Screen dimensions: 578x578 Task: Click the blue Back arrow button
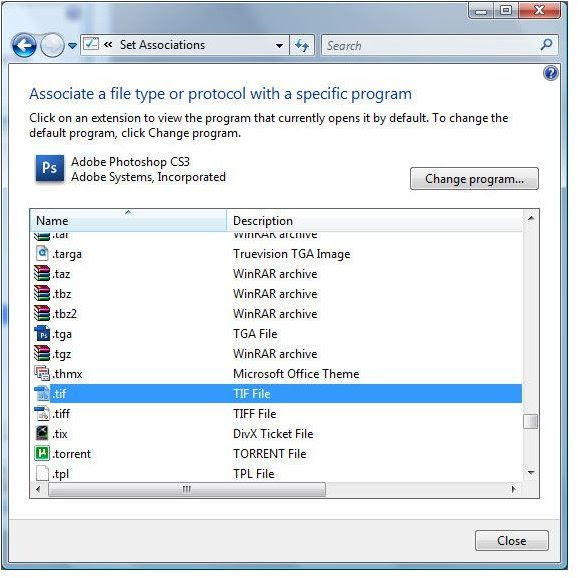coord(24,46)
